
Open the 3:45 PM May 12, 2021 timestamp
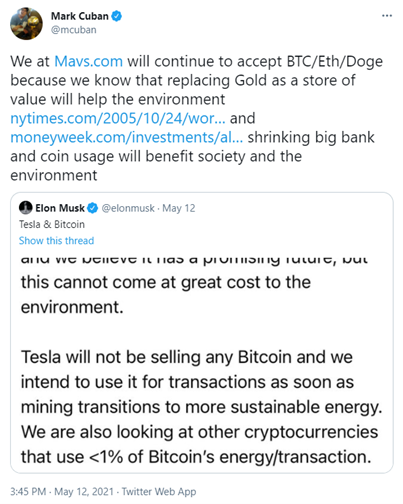(62, 491)
